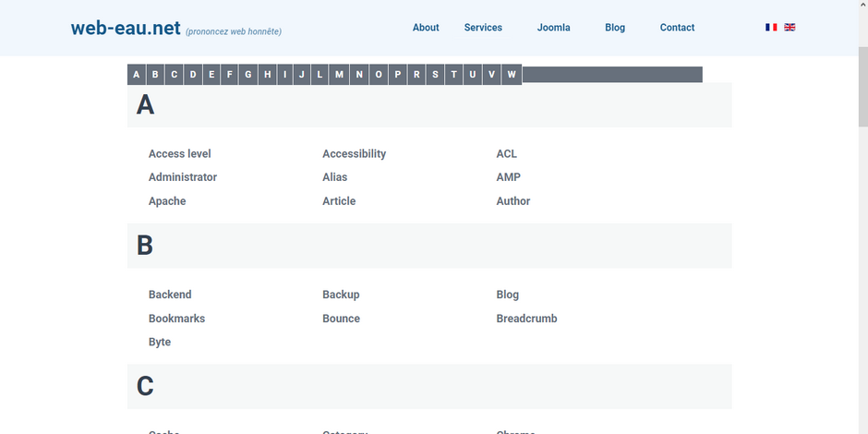Open the About menu item
The width and height of the screenshot is (868, 434).
click(426, 28)
